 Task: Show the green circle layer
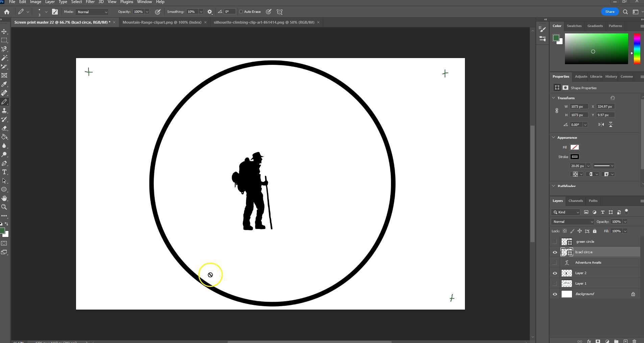(x=555, y=242)
